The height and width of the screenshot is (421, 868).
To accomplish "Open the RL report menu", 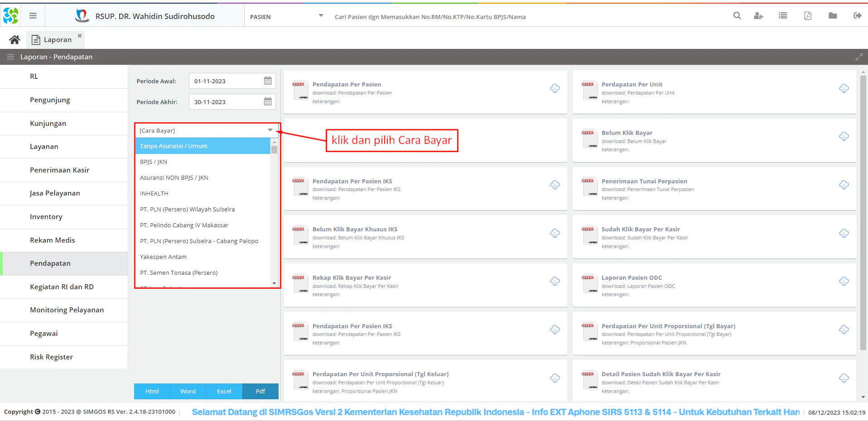I will 64,77.
